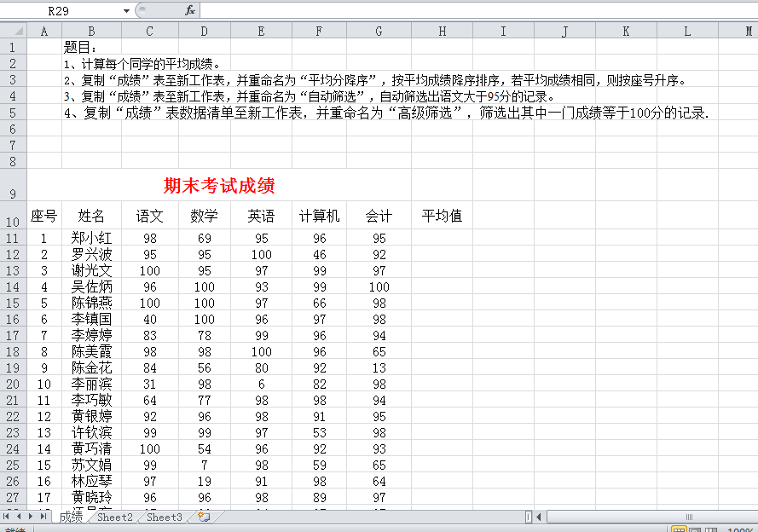This screenshot has width=758, height=532.
Task: Click the 姓名 header cell
Action: tap(91, 216)
